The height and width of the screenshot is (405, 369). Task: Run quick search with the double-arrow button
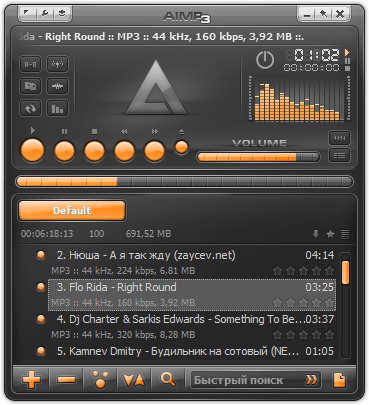pyautogui.click(x=312, y=380)
